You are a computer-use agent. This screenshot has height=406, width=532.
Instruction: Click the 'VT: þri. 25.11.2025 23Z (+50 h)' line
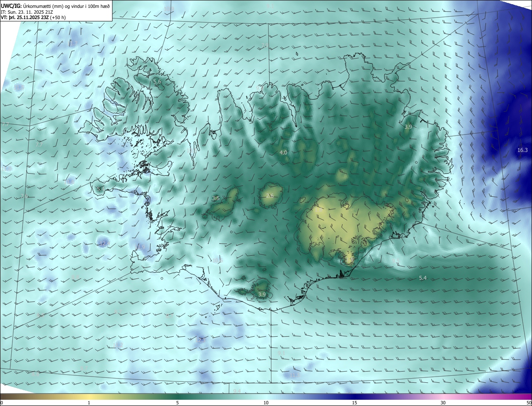point(33,17)
